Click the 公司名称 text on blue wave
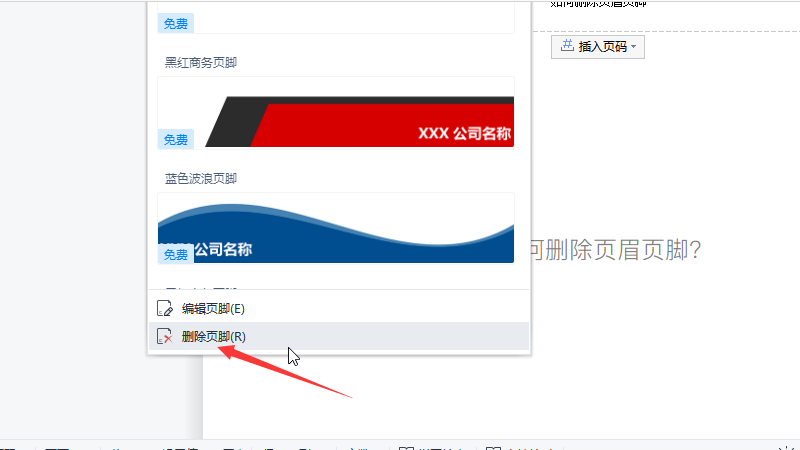The height and width of the screenshot is (450, 800). (223, 249)
